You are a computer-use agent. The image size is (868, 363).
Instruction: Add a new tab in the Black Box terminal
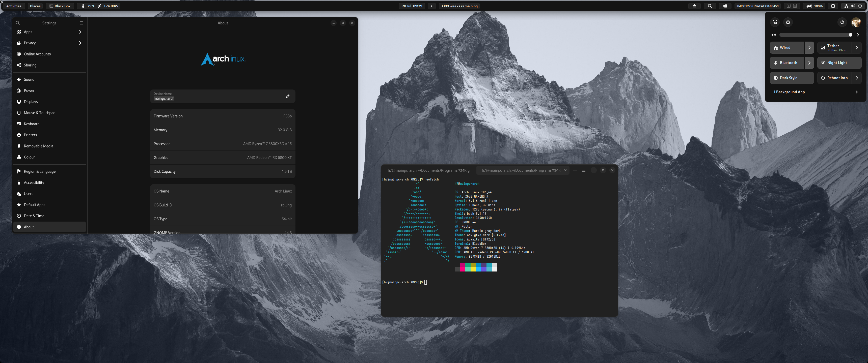tap(575, 170)
